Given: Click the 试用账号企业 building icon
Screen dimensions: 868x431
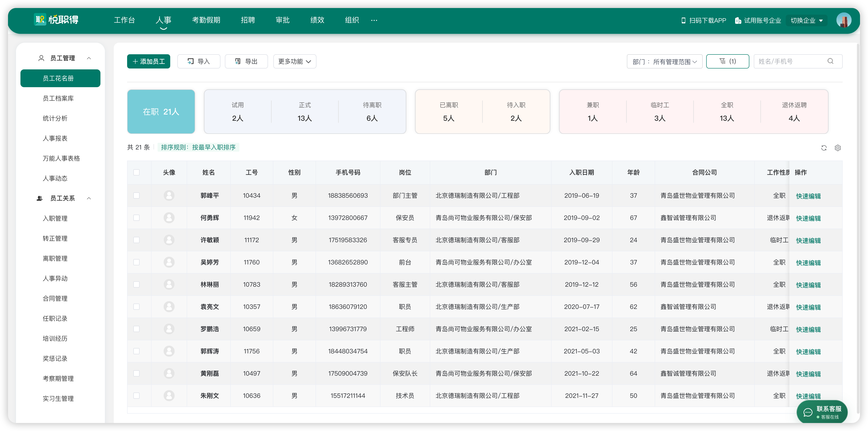Looking at the screenshot, I should coord(738,20).
